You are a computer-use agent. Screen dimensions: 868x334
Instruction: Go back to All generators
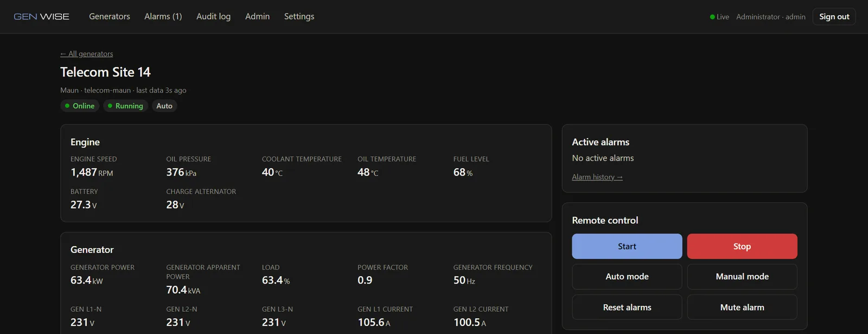coord(87,54)
